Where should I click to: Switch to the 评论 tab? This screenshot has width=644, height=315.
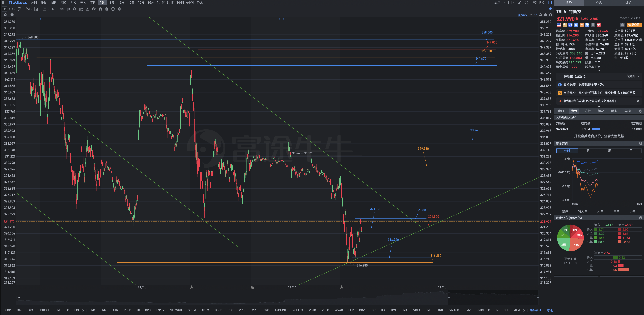[x=628, y=3]
